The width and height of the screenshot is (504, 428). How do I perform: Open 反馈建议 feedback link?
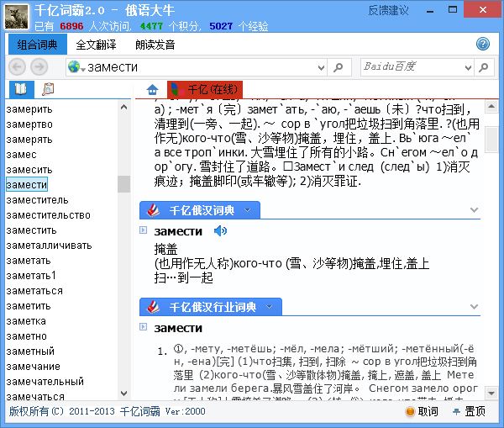click(x=388, y=10)
